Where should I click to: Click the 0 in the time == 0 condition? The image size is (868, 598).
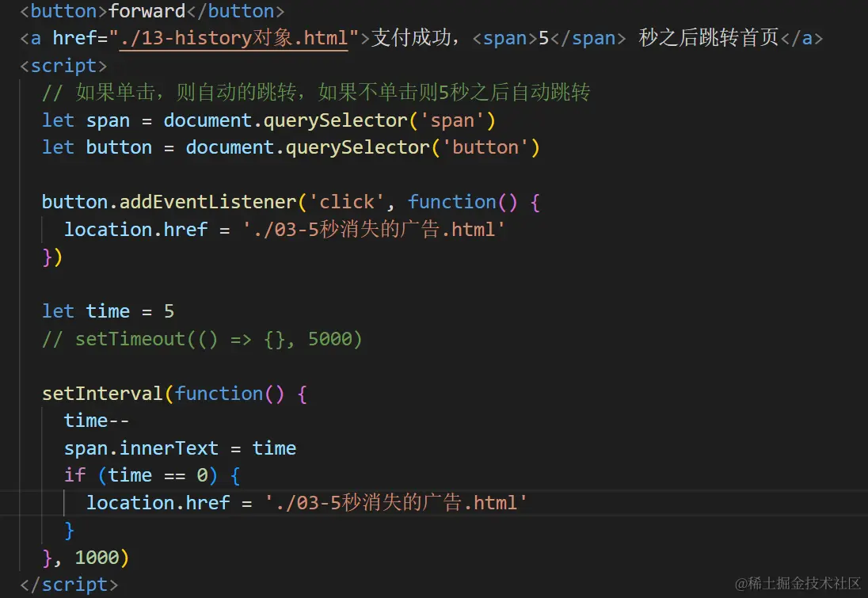[202, 475]
